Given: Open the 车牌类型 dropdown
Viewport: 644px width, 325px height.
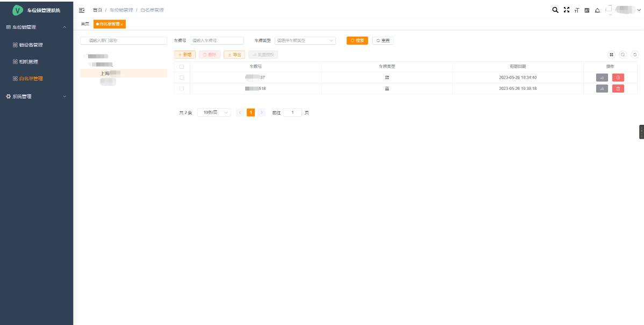Looking at the screenshot, I should [305, 40].
